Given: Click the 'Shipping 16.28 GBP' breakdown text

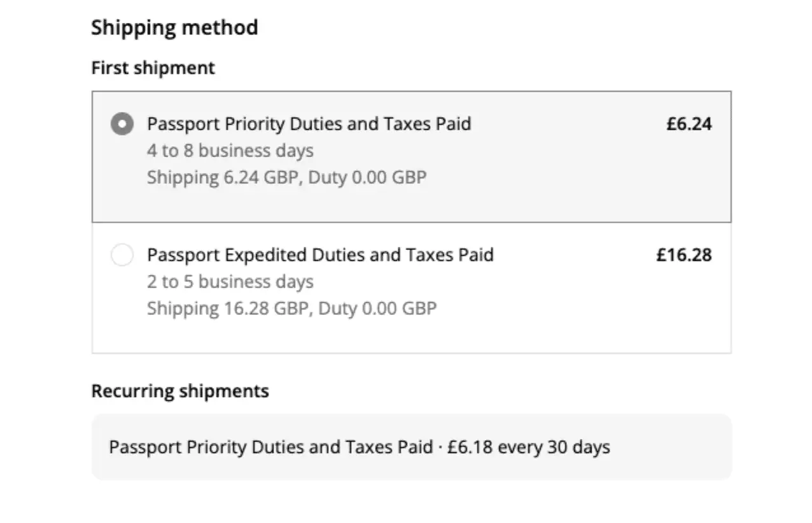Looking at the screenshot, I should pos(227,309).
